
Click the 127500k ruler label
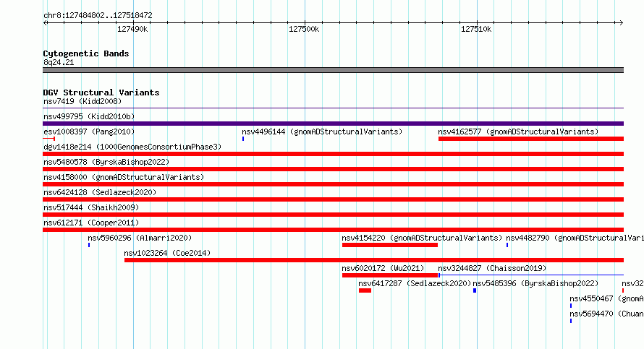point(304,29)
